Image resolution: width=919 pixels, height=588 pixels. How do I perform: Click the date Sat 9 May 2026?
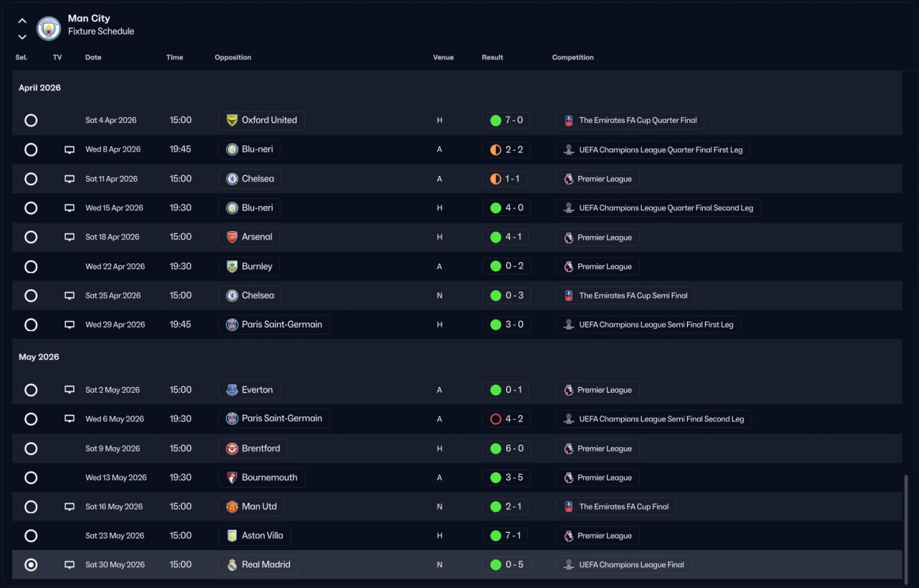click(113, 449)
